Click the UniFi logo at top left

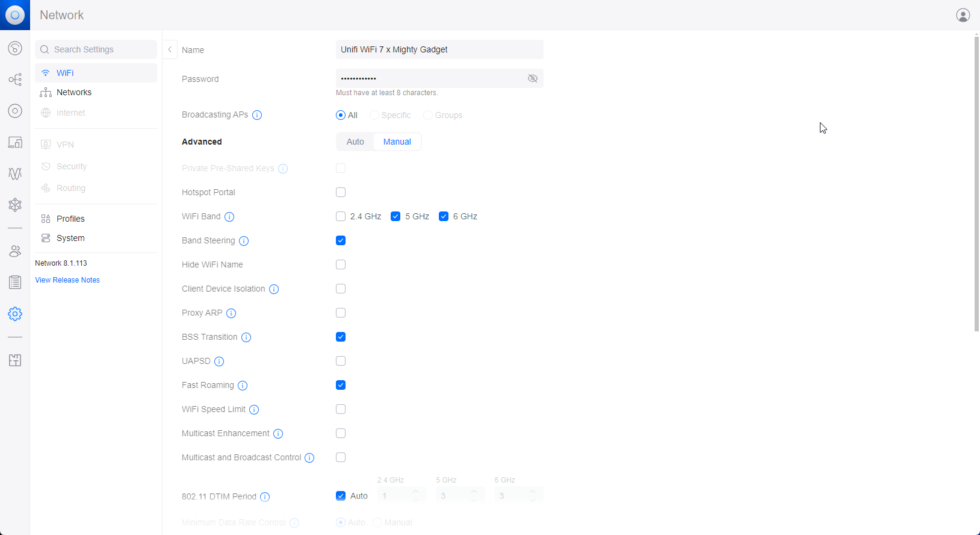coord(15,15)
